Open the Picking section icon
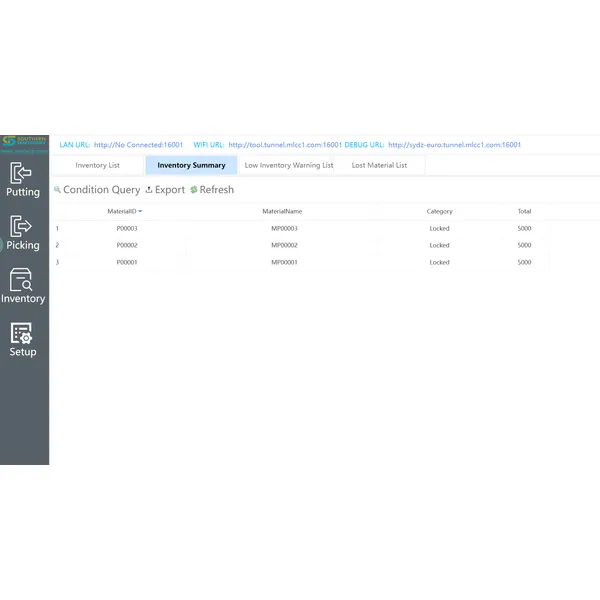Screen dimensions: 600x600 pyautogui.click(x=21, y=226)
